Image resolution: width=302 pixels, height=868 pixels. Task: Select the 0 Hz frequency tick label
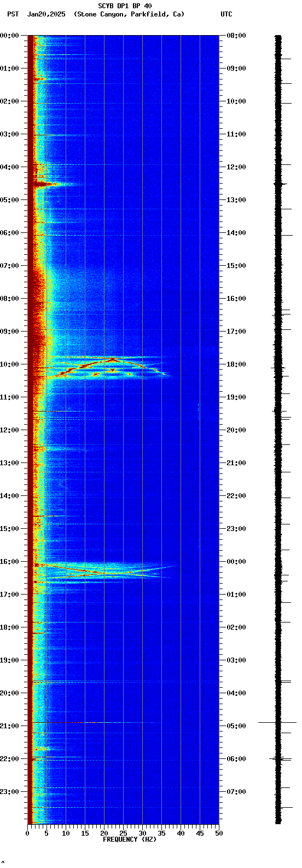pyautogui.click(x=27, y=833)
